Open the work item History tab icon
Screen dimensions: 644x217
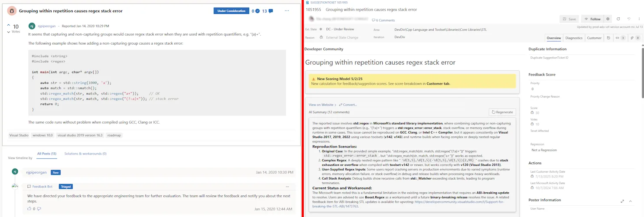point(608,38)
